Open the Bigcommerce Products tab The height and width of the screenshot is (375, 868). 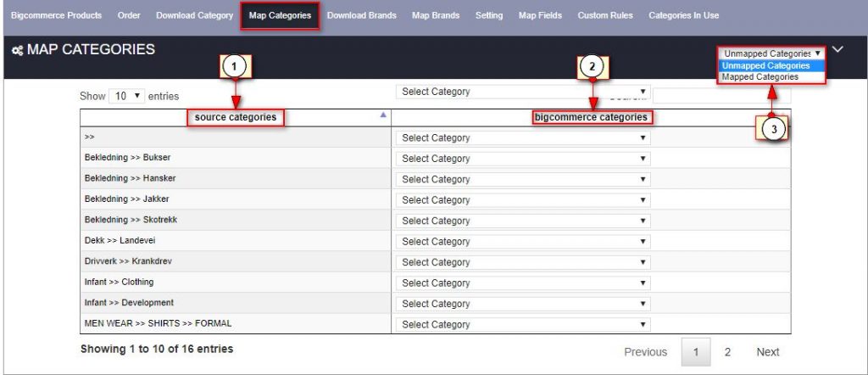click(57, 15)
